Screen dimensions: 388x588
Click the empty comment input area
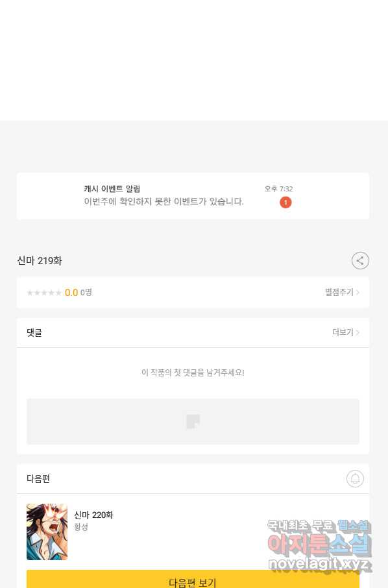tap(193, 421)
